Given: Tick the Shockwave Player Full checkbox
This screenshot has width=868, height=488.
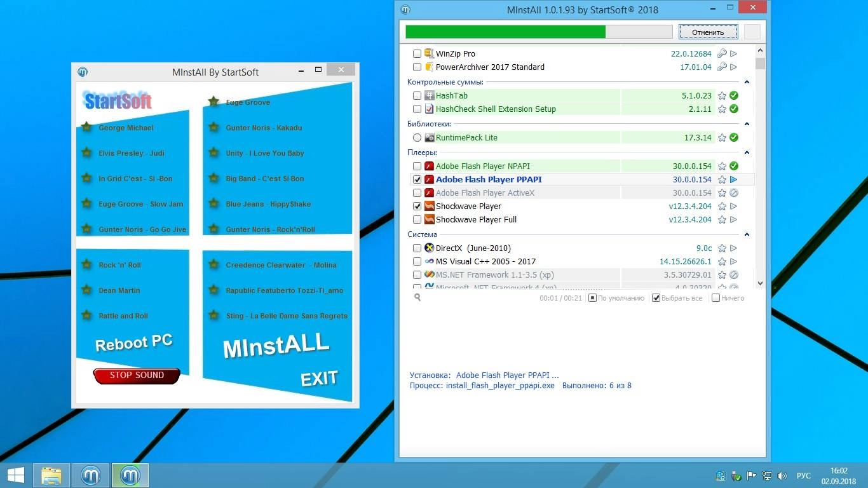Looking at the screenshot, I should pos(417,220).
